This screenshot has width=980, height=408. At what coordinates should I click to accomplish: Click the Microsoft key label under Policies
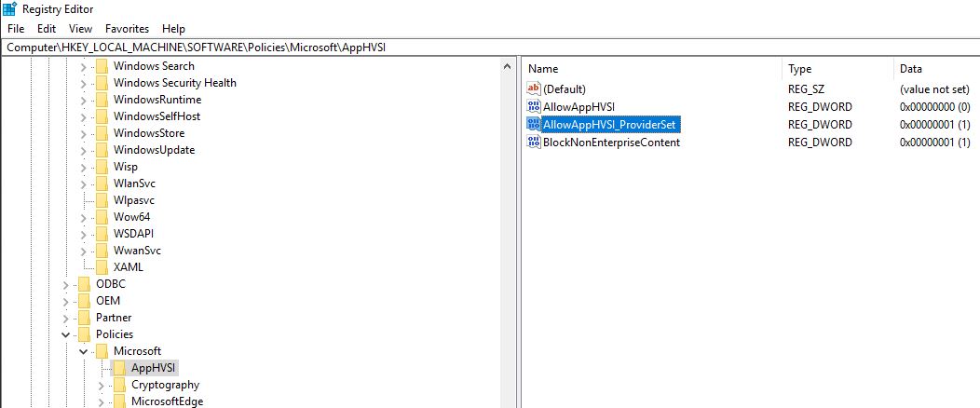coord(138,352)
